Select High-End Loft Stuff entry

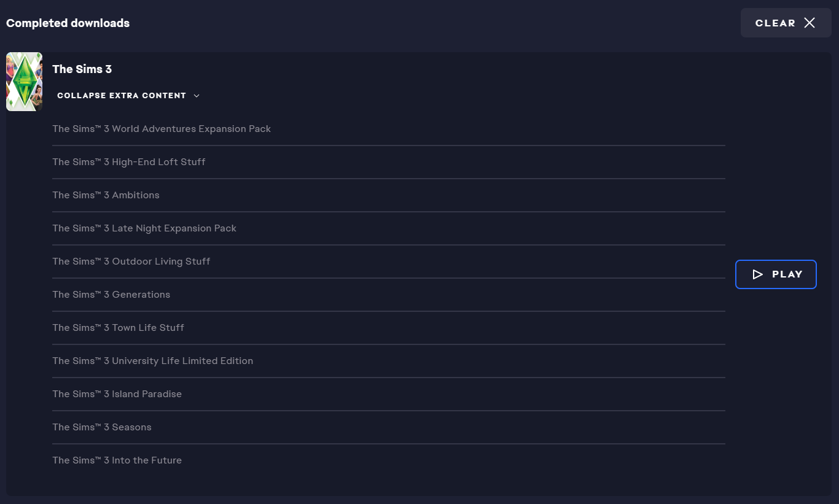click(389, 162)
